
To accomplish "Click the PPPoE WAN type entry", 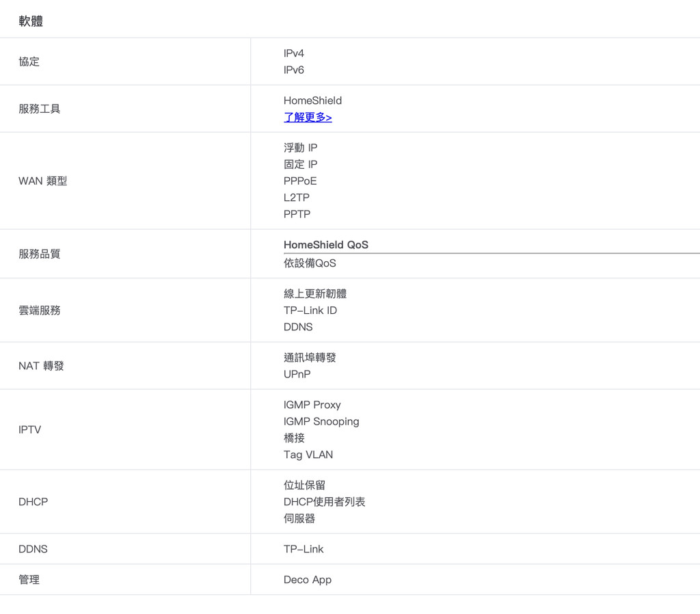I will click(300, 181).
